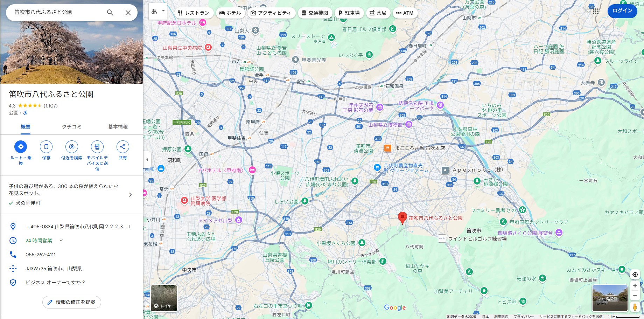Expand the 24-hour opening hours dropdown
The height and width of the screenshot is (319, 644).
point(61,241)
